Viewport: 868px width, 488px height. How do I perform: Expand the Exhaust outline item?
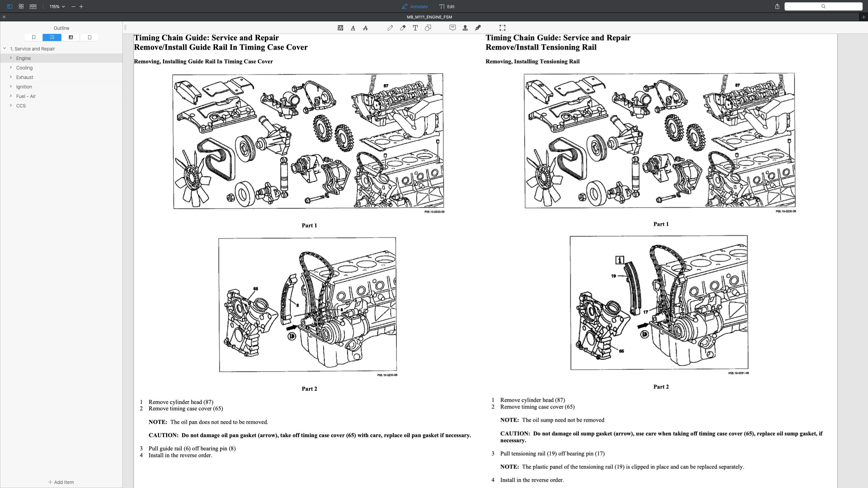click(x=11, y=77)
